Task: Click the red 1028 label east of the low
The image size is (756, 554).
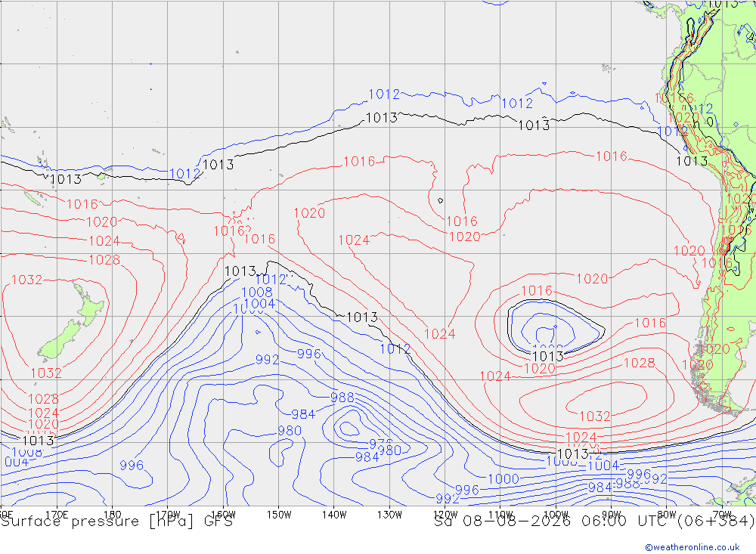Action: pyautogui.click(x=640, y=363)
